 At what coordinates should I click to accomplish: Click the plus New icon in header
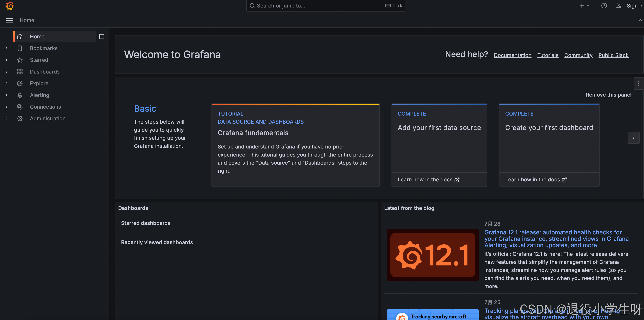click(x=582, y=6)
